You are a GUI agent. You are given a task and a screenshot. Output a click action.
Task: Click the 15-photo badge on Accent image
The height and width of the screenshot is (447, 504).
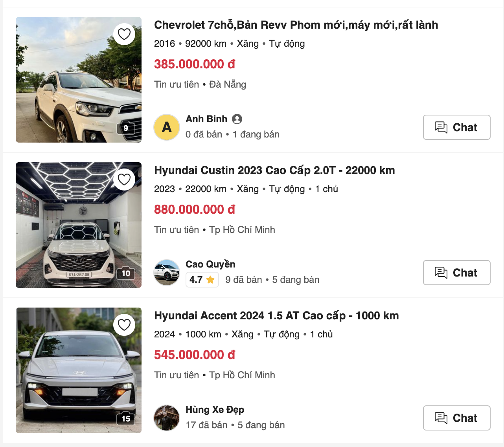pos(126,419)
